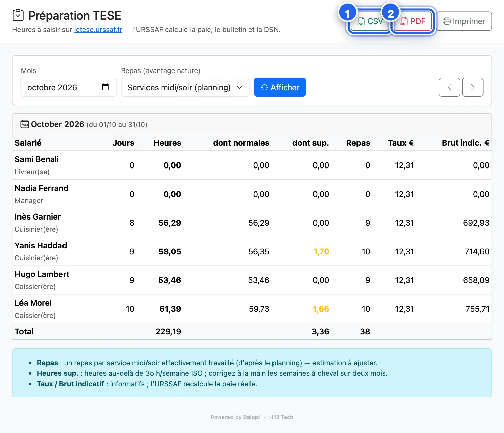Viewport: 504px width, 433px height.
Task: Click the gross amount 692,93
Action: tap(476, 223)
